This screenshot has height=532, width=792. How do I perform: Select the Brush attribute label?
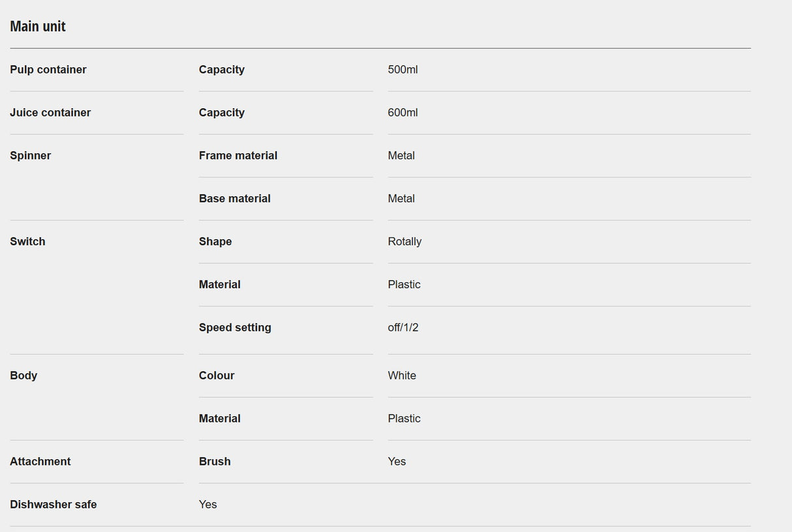point(215,462)
